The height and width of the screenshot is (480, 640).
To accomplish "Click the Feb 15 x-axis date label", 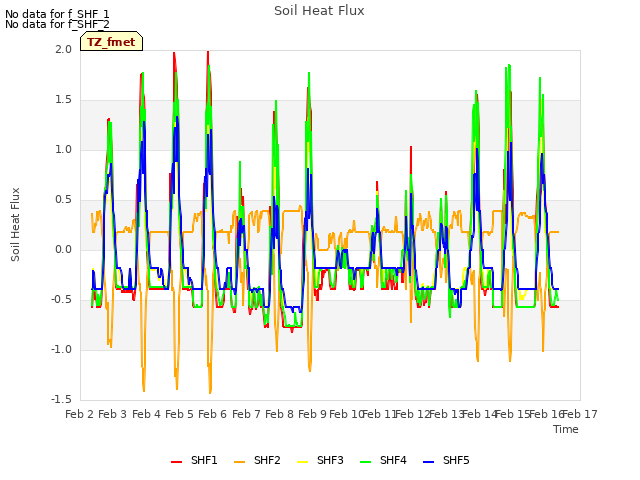I will point(512,414).
